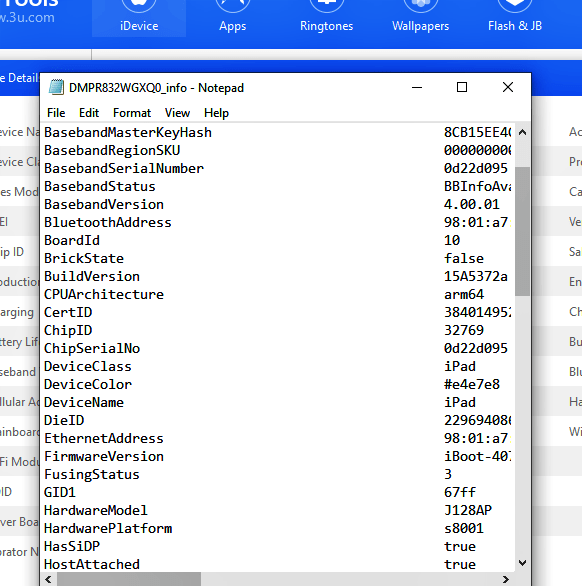Open the iDevice tab in 3uTools
This screenshot has height=586, width=582.
139,18
